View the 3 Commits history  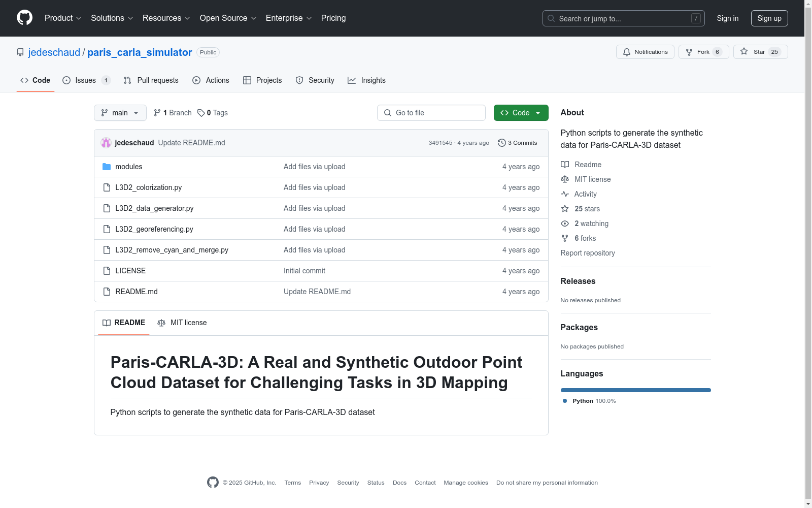tap(518, 143)
